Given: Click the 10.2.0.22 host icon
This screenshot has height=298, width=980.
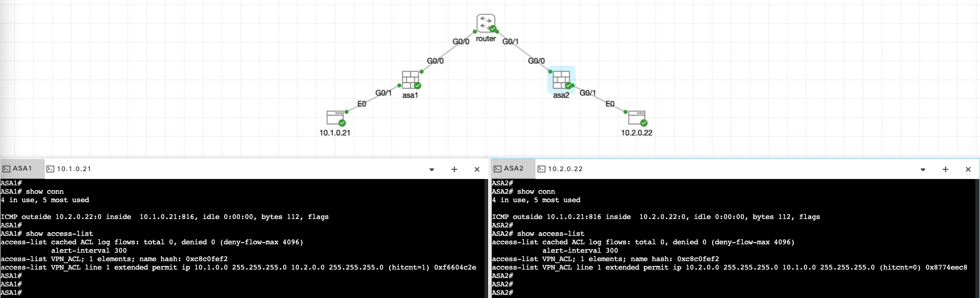Looking at the screenshot, I should 637,118.
